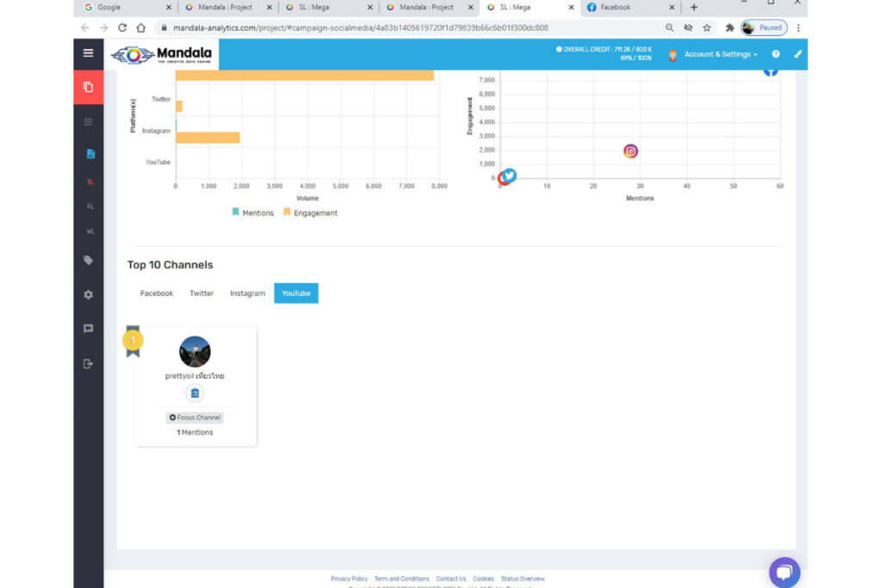The width and height of the screenshot is (882, 588).
Task: Open Term and Conditions link
Action: pos(401,579)
